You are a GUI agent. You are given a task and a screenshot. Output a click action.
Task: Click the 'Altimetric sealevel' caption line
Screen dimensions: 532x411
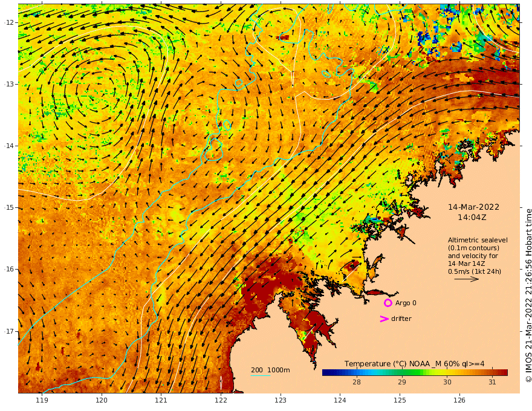click(478, 240)
